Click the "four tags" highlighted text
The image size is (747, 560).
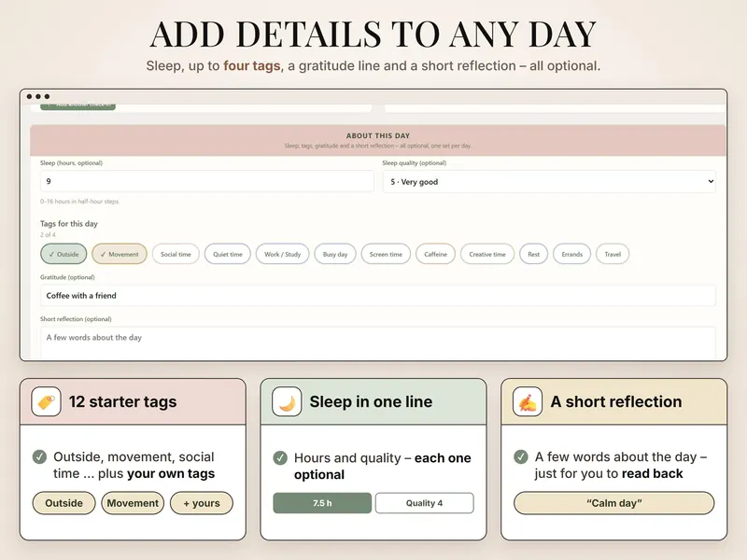(x=251, y=65)
